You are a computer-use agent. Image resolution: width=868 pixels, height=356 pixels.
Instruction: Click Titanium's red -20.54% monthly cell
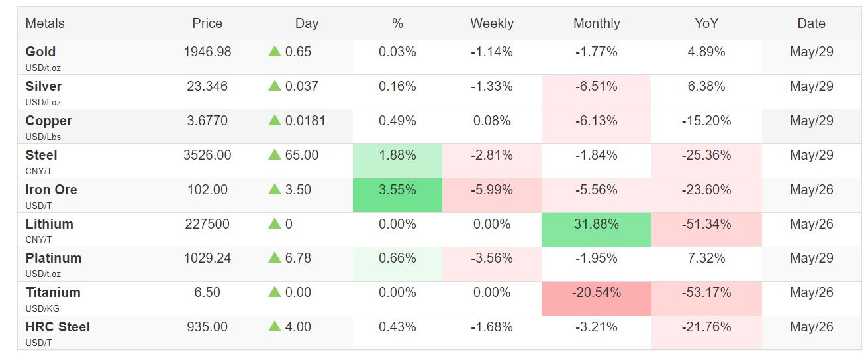tap(596, 292)
